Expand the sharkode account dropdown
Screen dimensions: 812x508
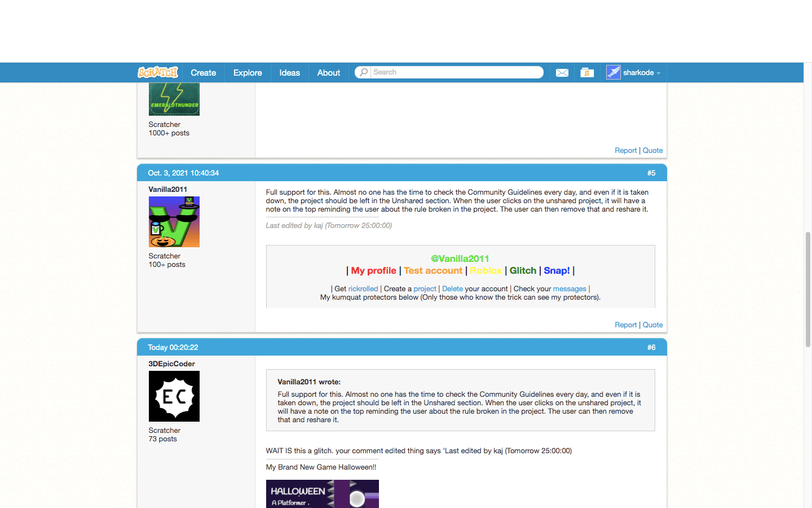pos(659,72)
